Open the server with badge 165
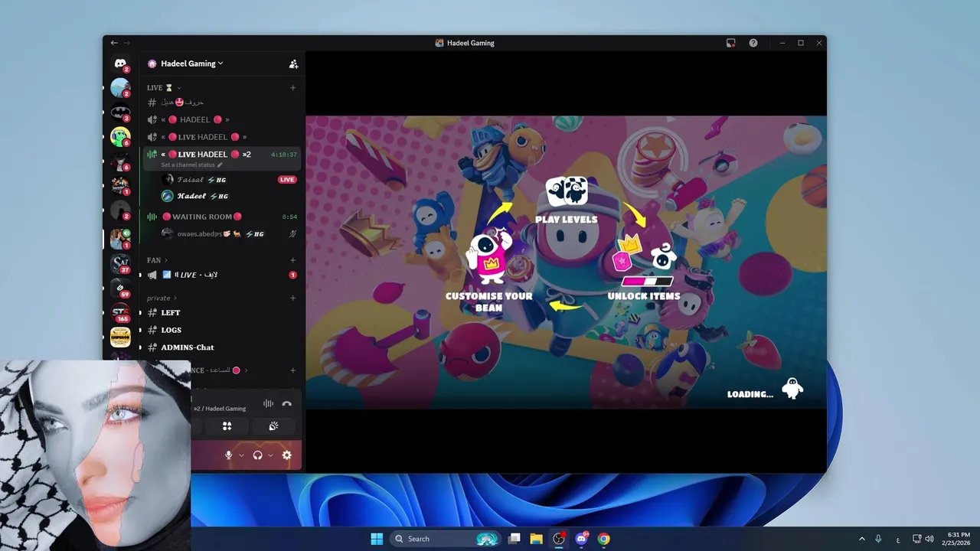 120,312
